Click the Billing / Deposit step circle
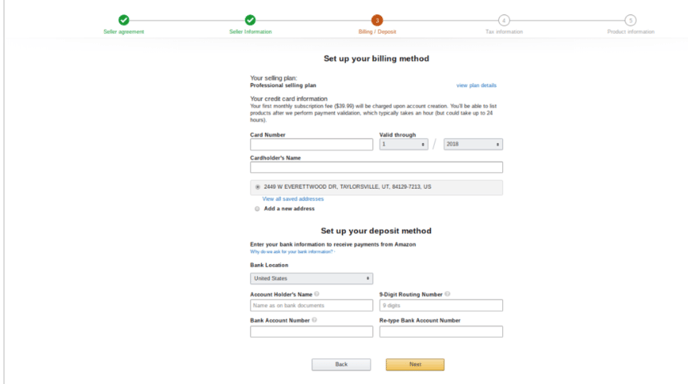This screenshot has width=688, height=384. pyautogui.click(x=377, y=20)
